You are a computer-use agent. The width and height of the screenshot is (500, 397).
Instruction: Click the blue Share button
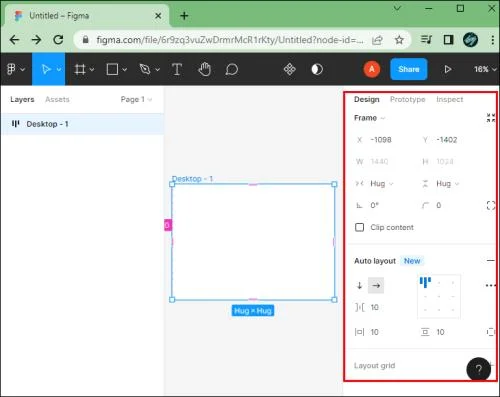[409, 69]
